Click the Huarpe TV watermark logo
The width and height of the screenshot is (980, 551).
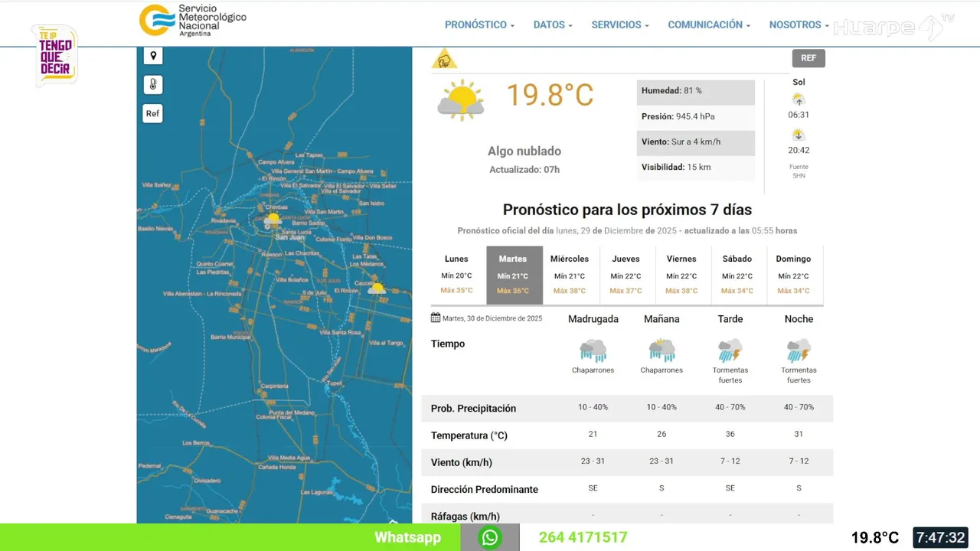pyautogui.click(x=893, y=28)
